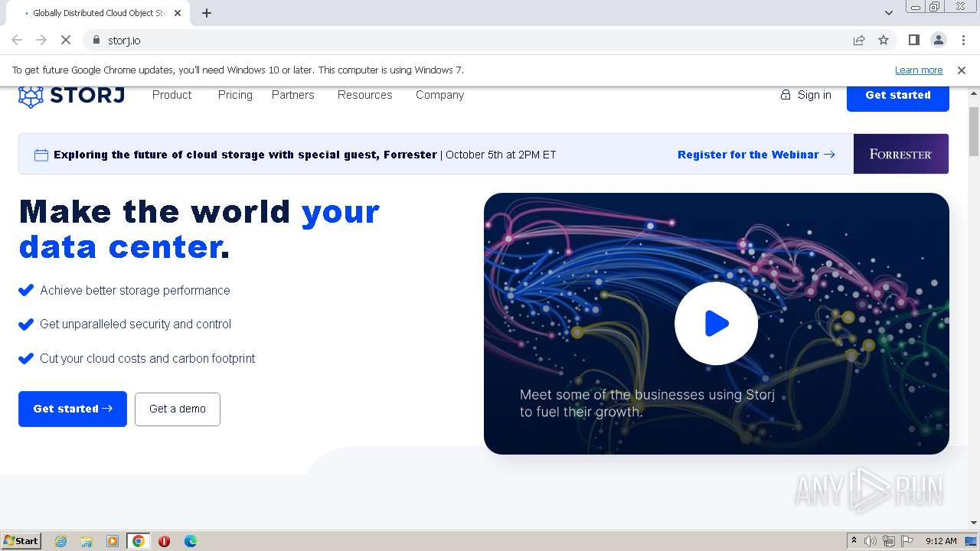Play the Storj businesses video
Screen dimensions: 980x551
(x=716, y=324)
